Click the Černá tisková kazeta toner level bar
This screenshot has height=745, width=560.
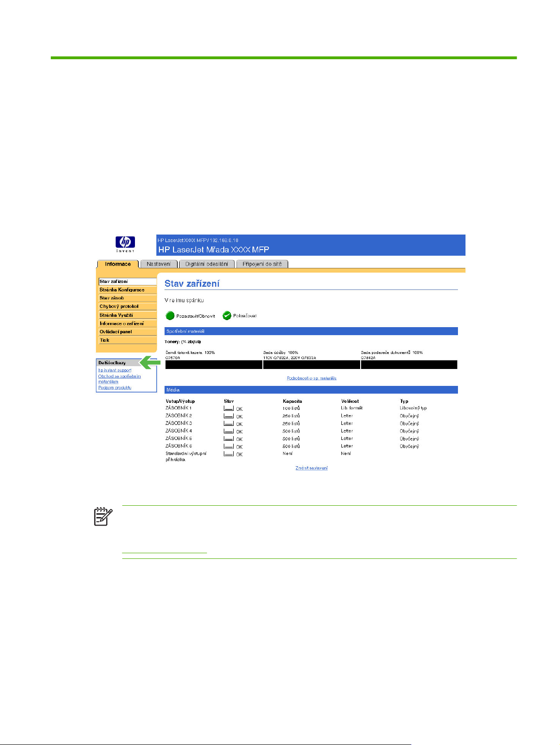pos(214,365)
